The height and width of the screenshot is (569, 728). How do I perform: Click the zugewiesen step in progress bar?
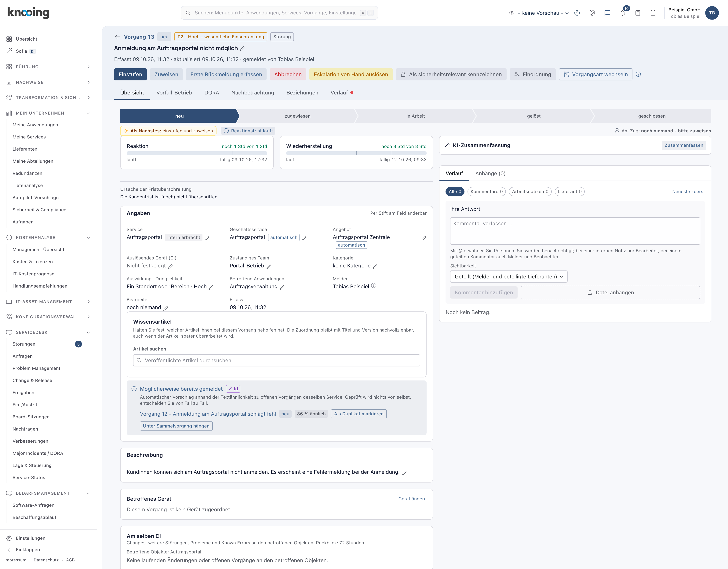pyautogui.click(x=298, y=116)
